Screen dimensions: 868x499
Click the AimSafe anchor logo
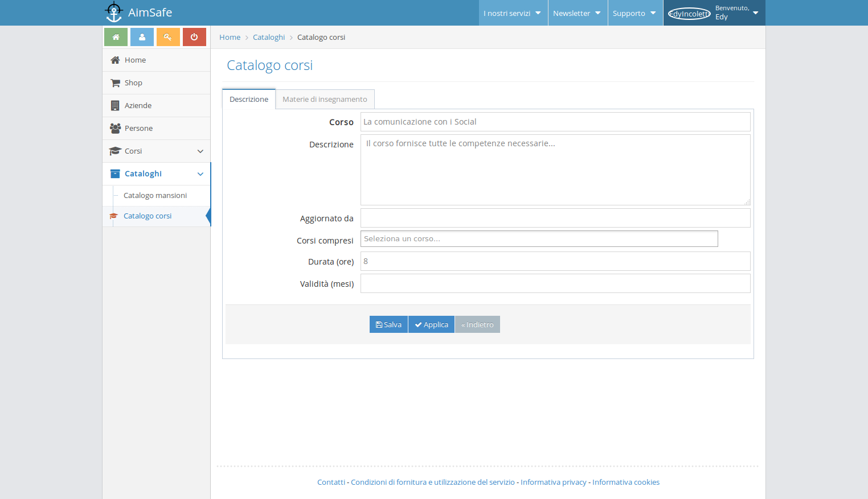point(114,12)
